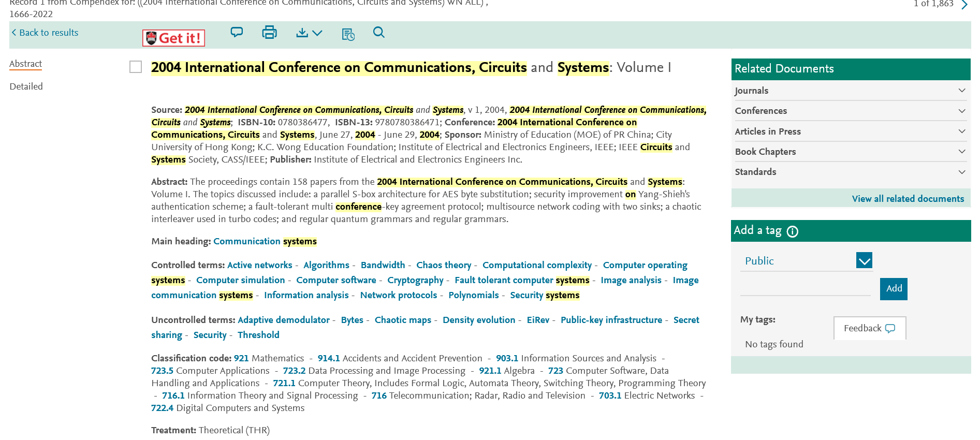Click the search history document icon
Screen dimensions: 980x440
348,34
